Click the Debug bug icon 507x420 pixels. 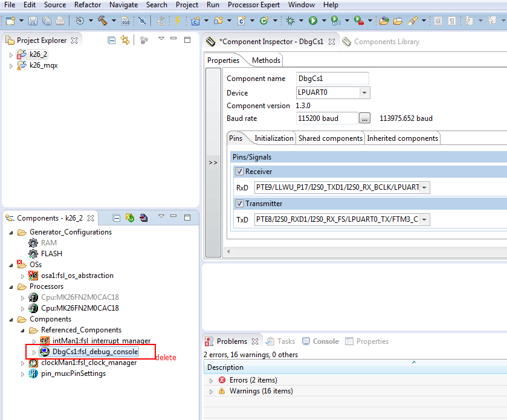[x=290, y=21]
